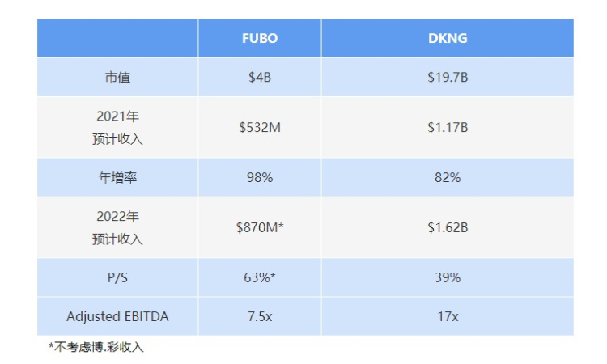
Task: Select the $870M* cell
Action: pyautogui.click(x=260, y=227)
